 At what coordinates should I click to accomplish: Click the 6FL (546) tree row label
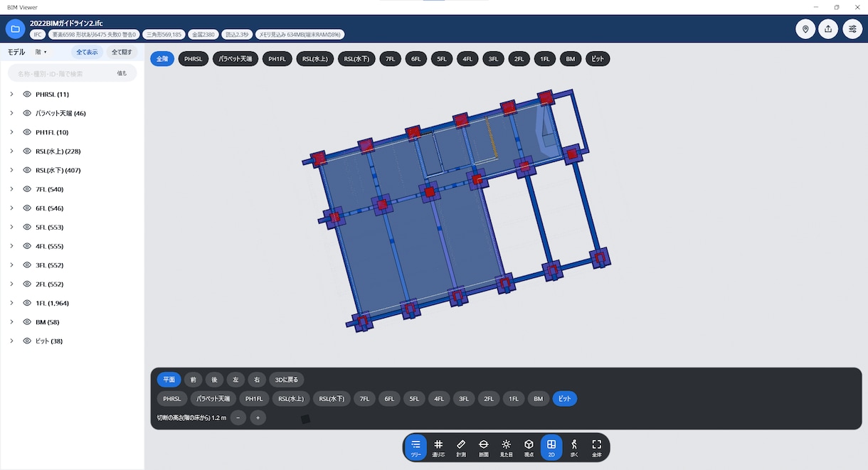50,208
